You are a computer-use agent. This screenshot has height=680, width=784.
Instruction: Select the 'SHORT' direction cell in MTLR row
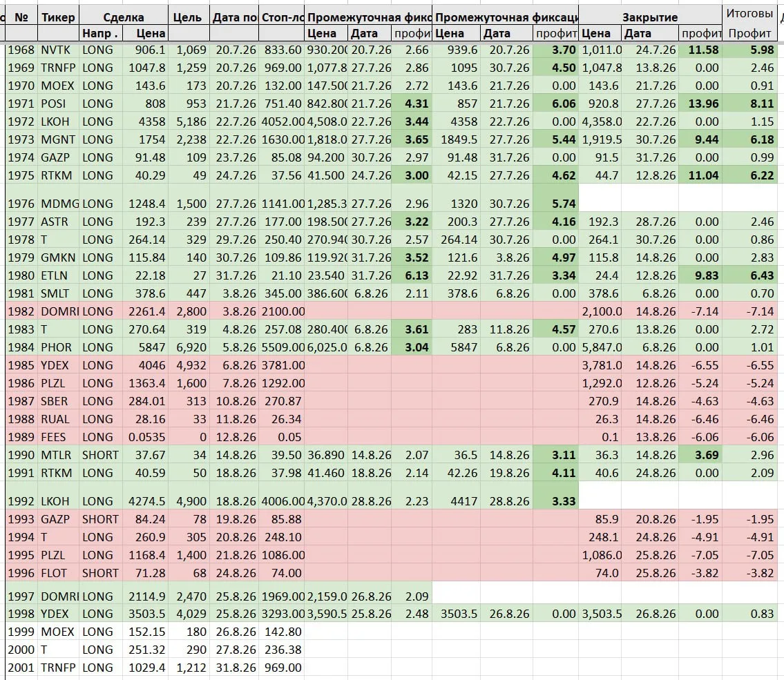[100, 456]
